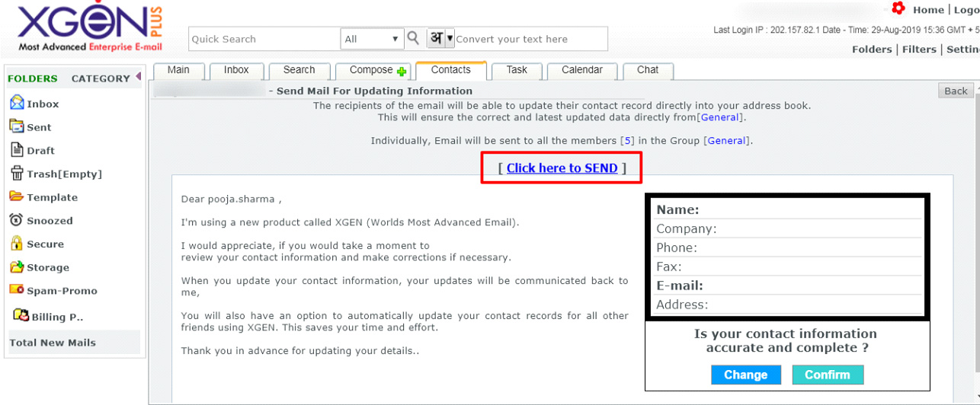Click the green plus icon on Compose
The width and height of the screenshot is (980, 405).
(x=402, y=72)
